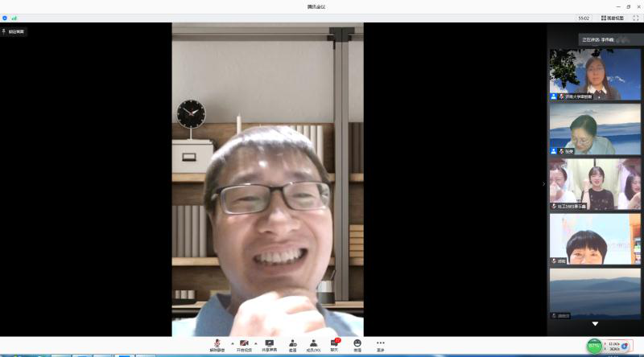Viewport: 644px width, 357px height.
Task: Open the Chat icon with unread badge
Action: 334,344
